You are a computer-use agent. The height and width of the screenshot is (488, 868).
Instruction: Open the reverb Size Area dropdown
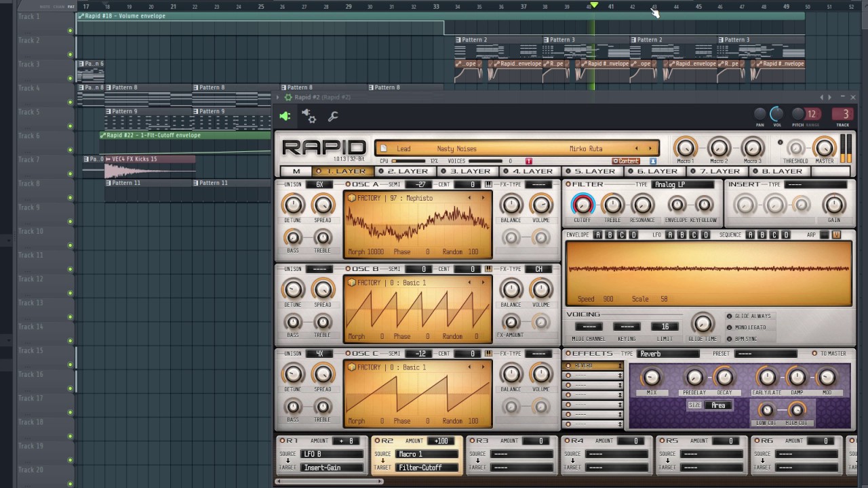(x=718, y=405)
